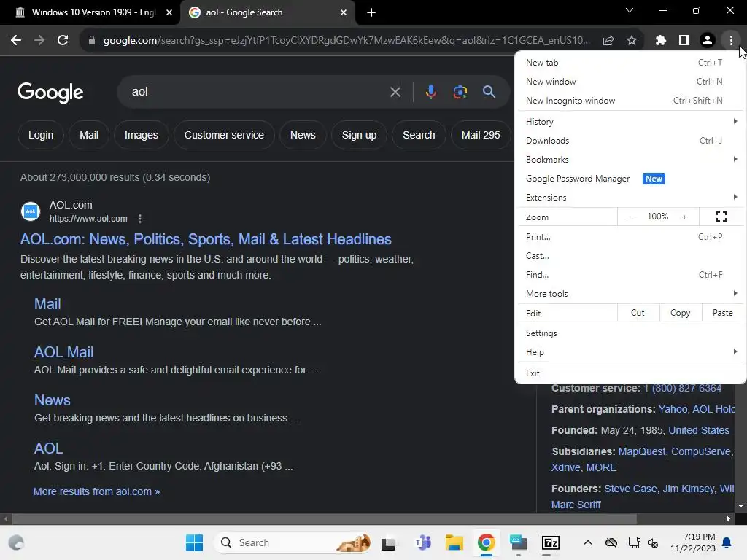Viewport: 747px width, 560px height.
Task: Close the aol - Google Search tab
Action: coord(344,12)
